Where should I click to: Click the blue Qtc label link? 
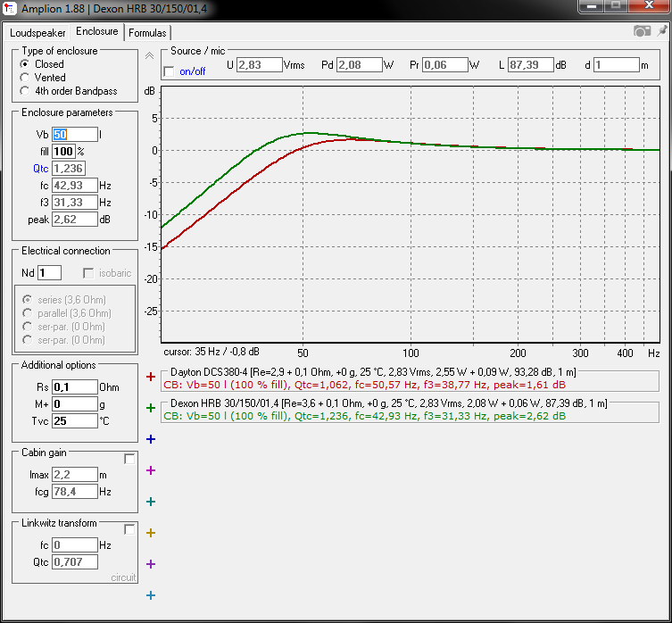(x=41, y=169)
